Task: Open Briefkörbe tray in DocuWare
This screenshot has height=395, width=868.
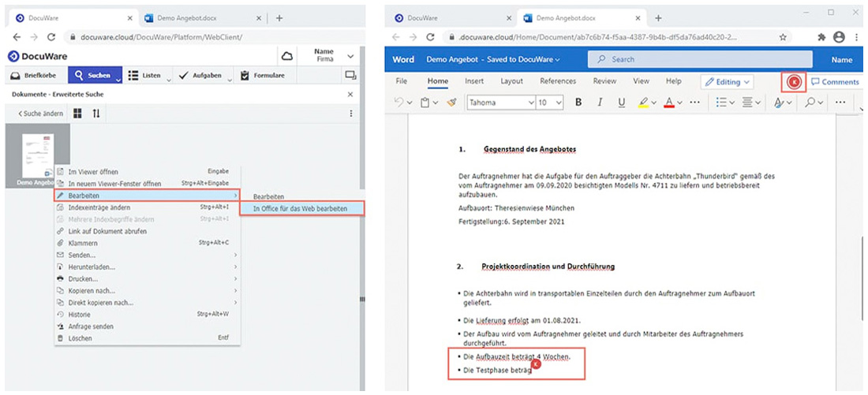Action: (x=34, y=75)
